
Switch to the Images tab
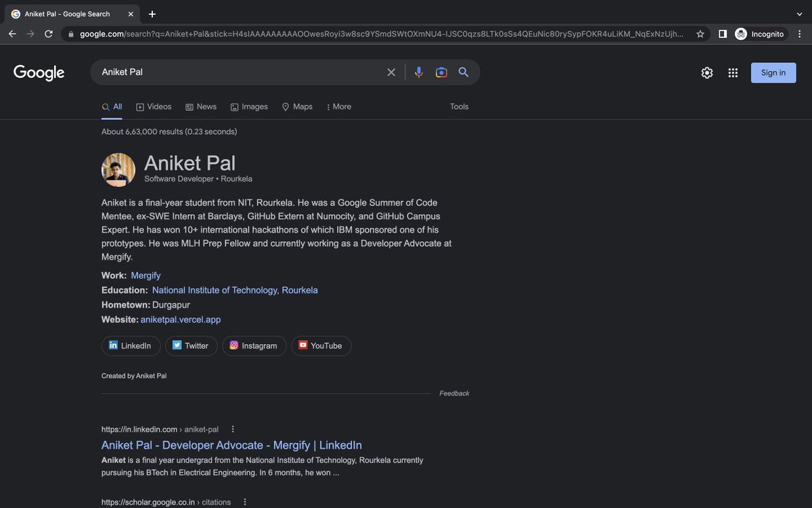(249, 107)
